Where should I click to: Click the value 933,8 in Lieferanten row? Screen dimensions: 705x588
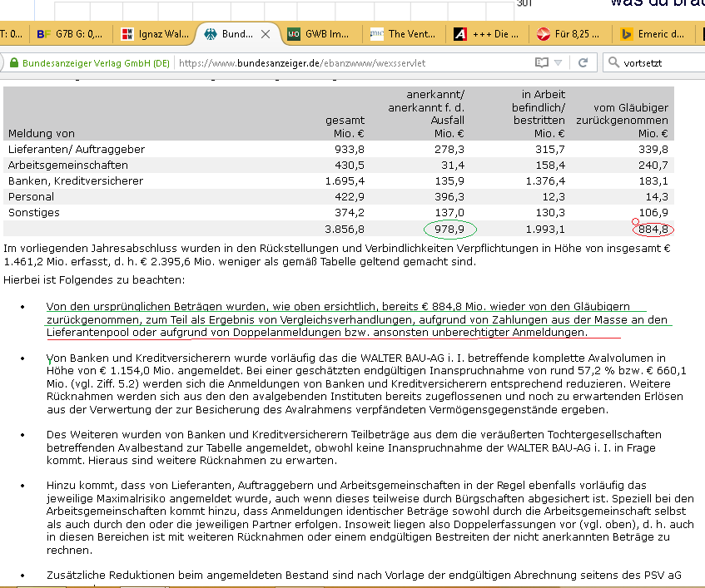[350, 149]
